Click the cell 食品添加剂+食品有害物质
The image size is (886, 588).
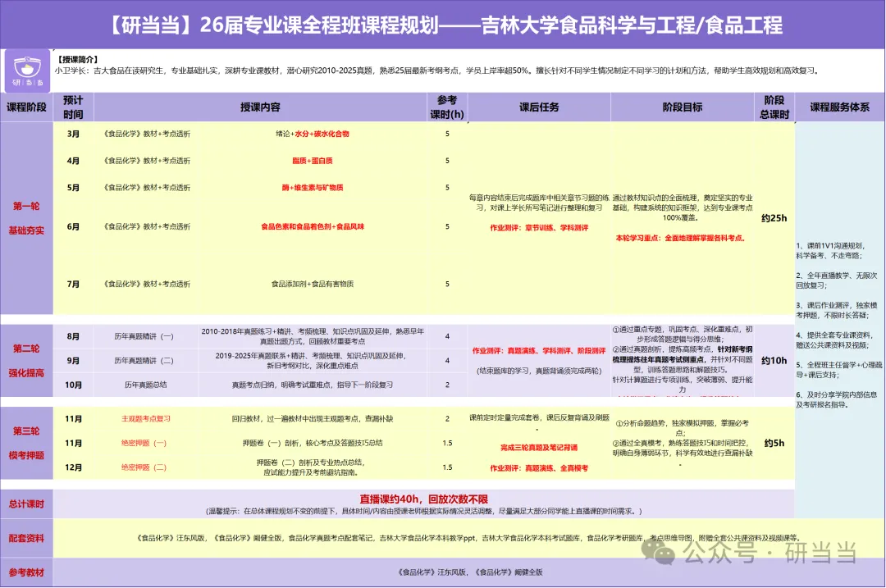pos(313,284)
